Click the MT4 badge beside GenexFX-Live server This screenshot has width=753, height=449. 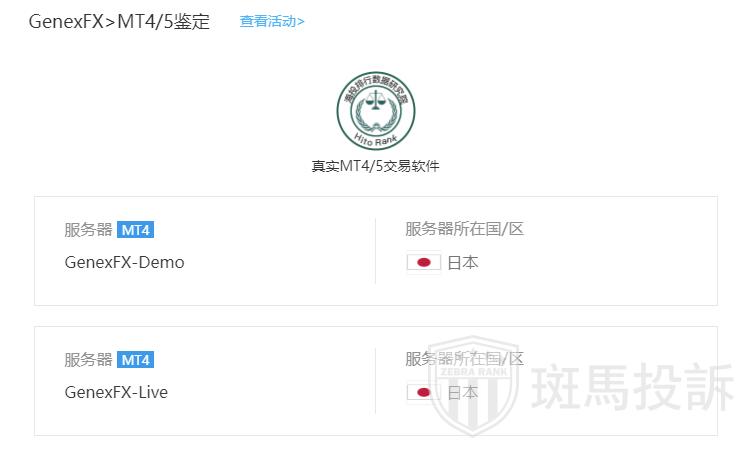[x=135, y=360]
